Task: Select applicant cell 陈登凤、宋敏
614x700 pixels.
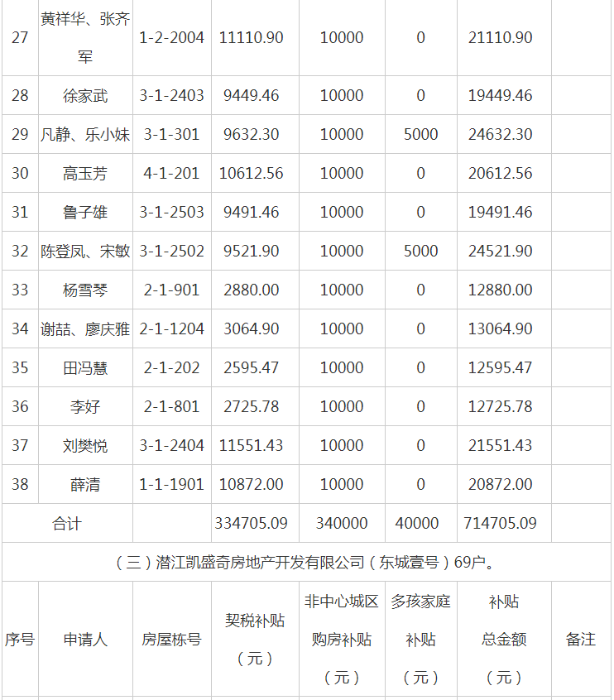Action: 85,252
